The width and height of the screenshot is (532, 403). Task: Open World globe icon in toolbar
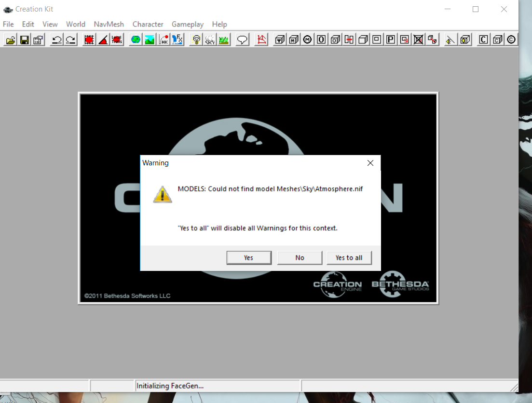pyautogui.click(x=136, y=40)
